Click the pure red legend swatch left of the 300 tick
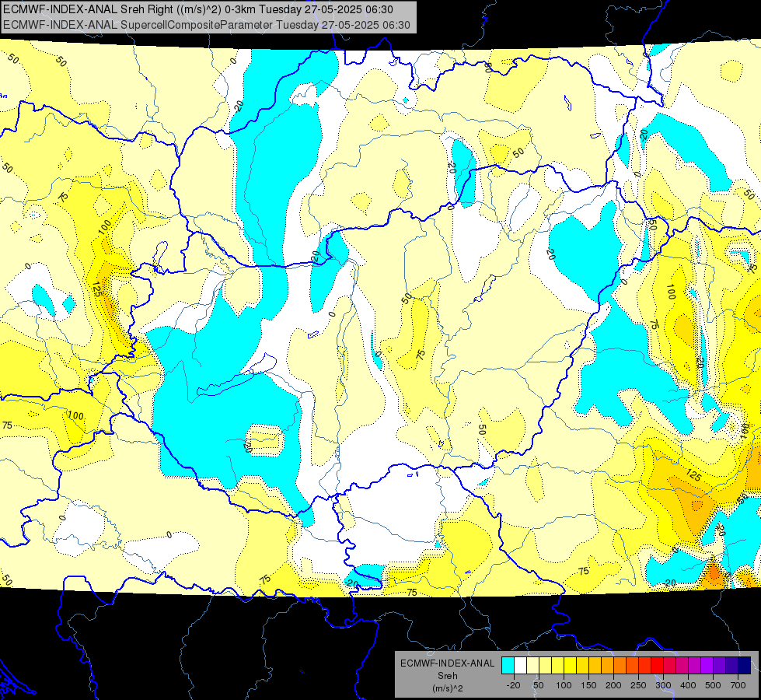 [x=658, y=665]
